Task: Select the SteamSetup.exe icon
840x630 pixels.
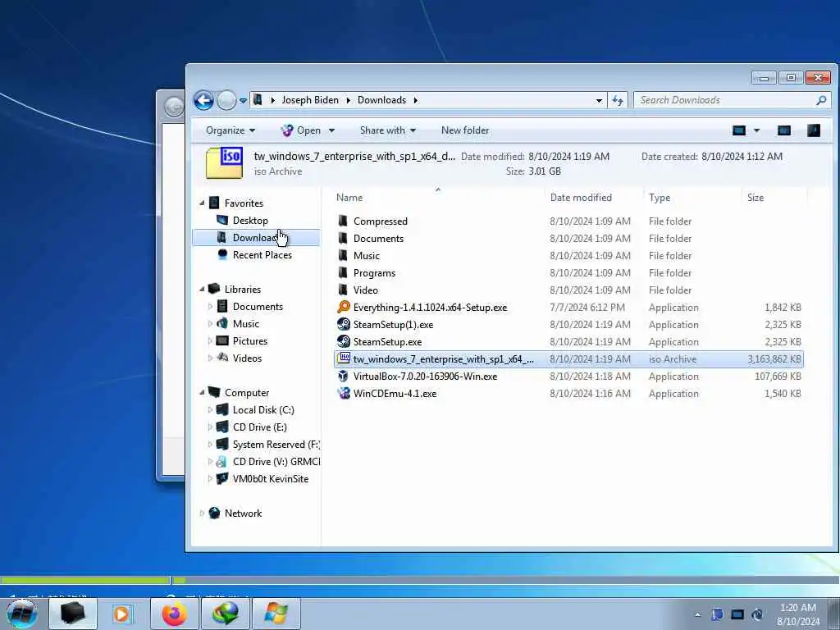Action: click(344, 341)
